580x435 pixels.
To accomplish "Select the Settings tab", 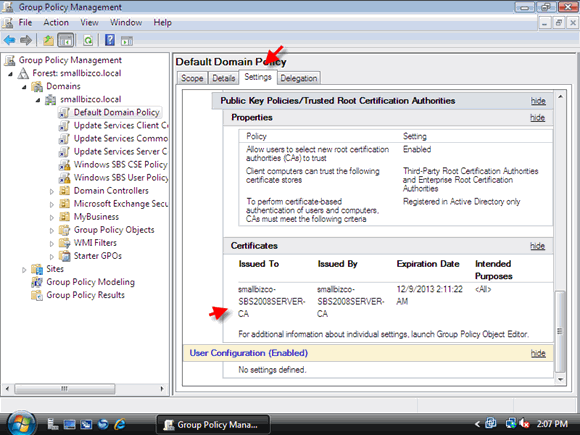I will click(x=258, y=77).
